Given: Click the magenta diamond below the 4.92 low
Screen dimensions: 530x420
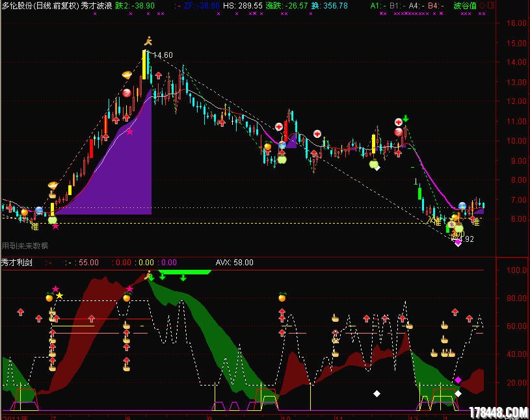Looking at the screenshot, I should pyautogui.click(x=458, y=242).
